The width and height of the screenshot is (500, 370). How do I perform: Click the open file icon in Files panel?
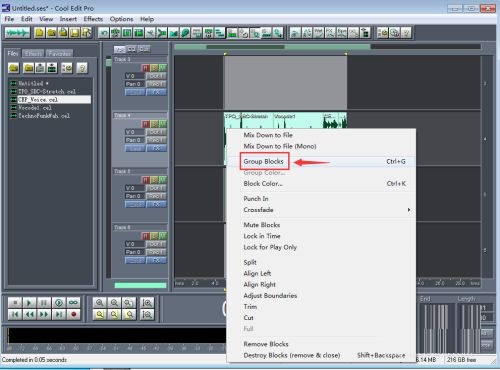tap(14, 68)
